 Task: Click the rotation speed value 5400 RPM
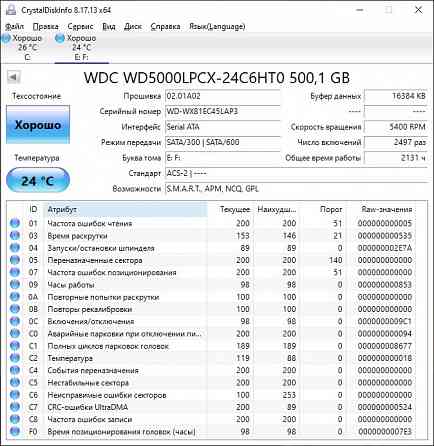click(396, 127)
